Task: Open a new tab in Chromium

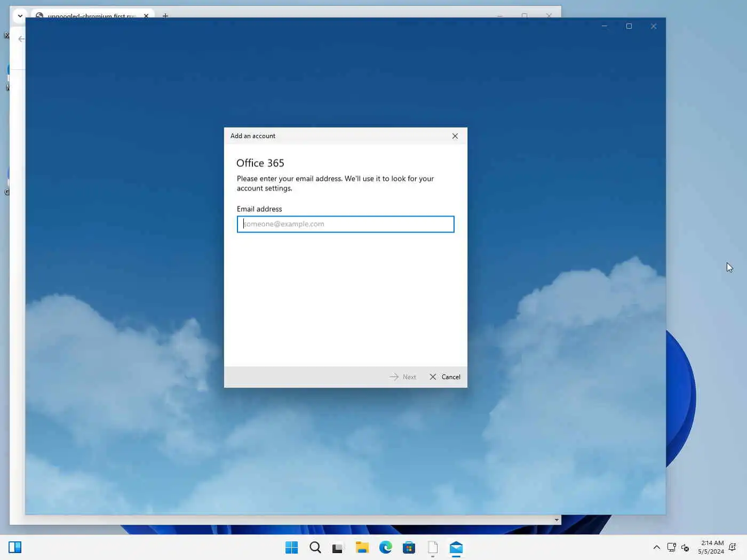Action: coord(165,15)
